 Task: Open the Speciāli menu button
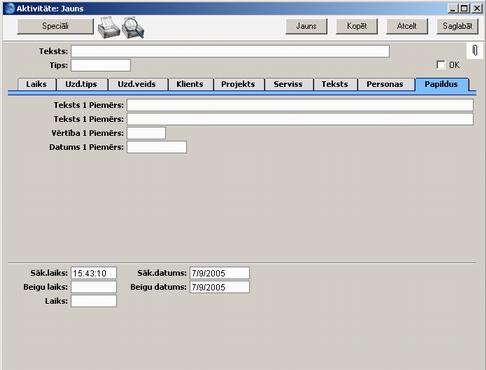point(55,26)
